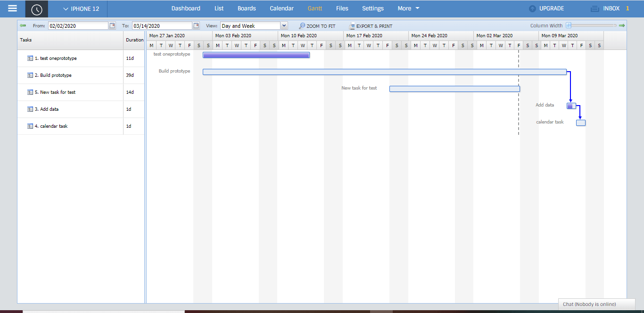
Task: Click the task icon beside calendar task
Action: click(x=30, y=126)
